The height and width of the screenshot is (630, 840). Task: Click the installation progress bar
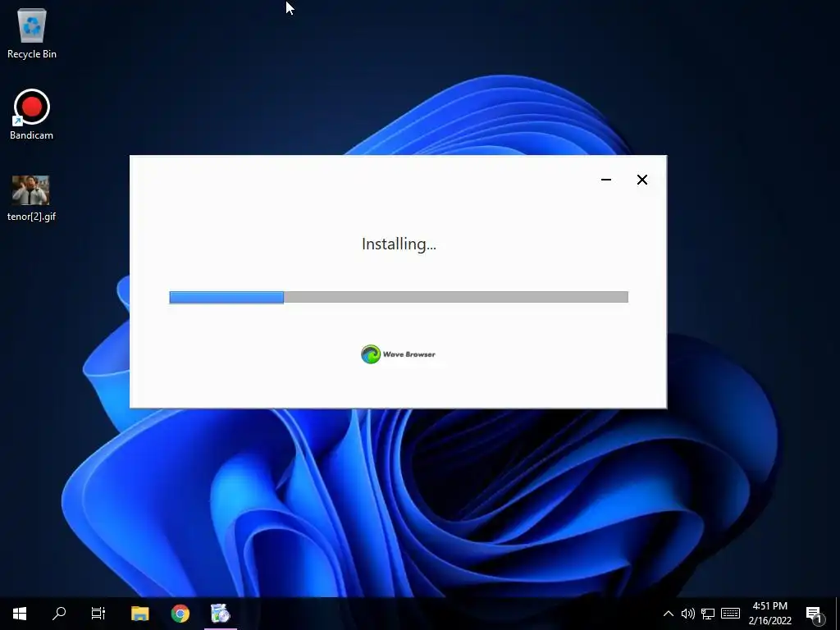click(399, 297)
